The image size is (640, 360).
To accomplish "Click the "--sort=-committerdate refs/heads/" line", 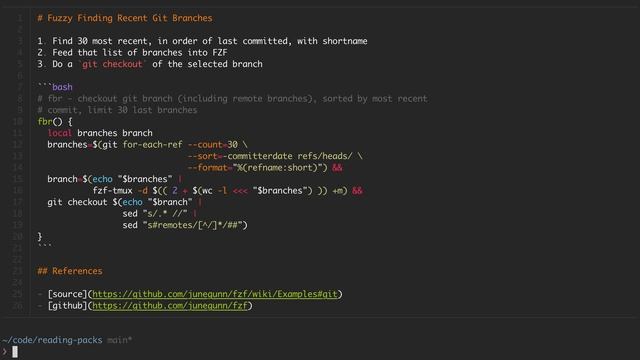I will 275,156.
